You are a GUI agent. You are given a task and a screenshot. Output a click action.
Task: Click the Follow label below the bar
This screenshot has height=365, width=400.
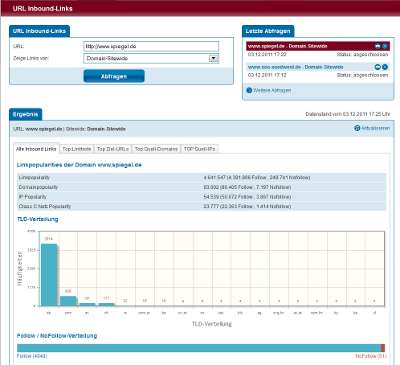point(32,356)
